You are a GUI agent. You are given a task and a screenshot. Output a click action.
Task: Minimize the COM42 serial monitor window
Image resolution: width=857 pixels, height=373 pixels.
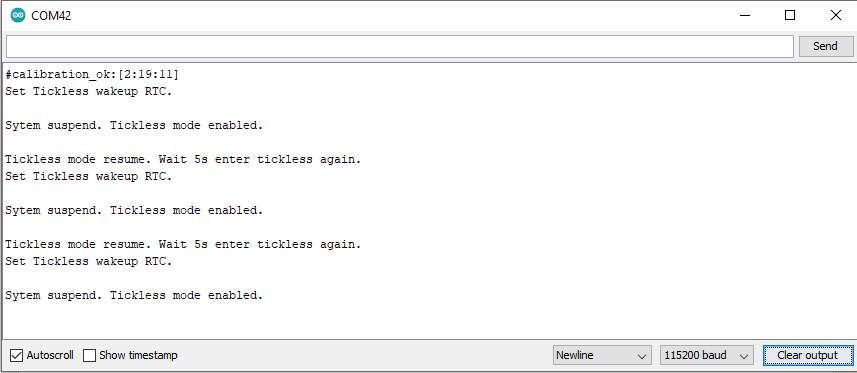(x=744, y=15)
